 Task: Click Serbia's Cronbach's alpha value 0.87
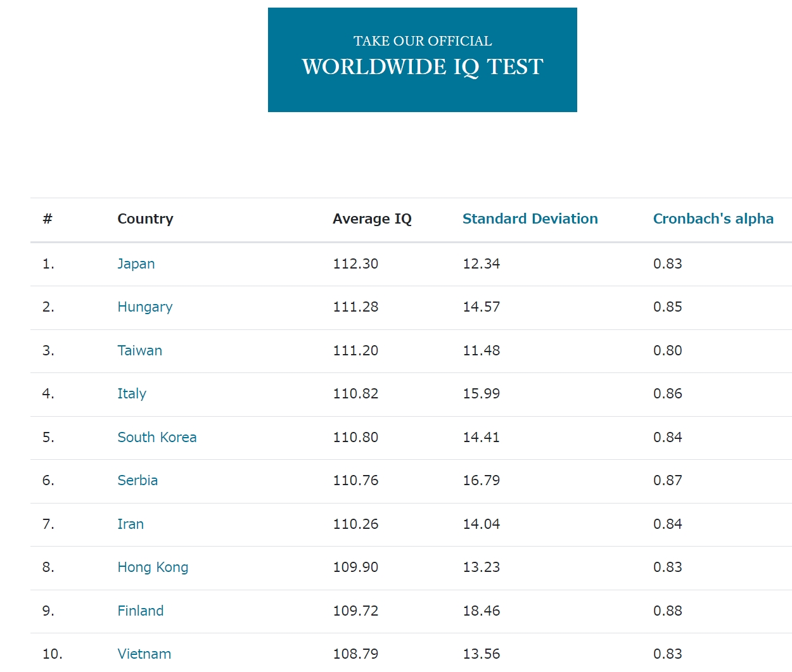667,480
